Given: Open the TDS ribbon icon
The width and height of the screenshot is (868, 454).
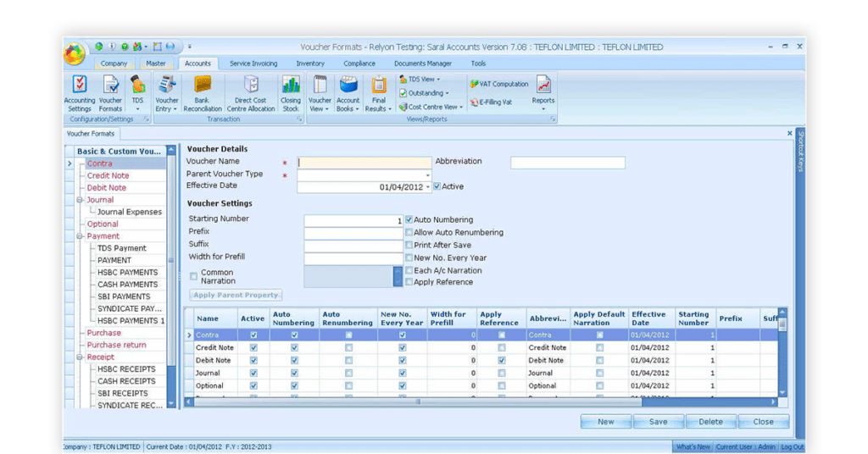Looking at the screenshot, I should (138, 93).
